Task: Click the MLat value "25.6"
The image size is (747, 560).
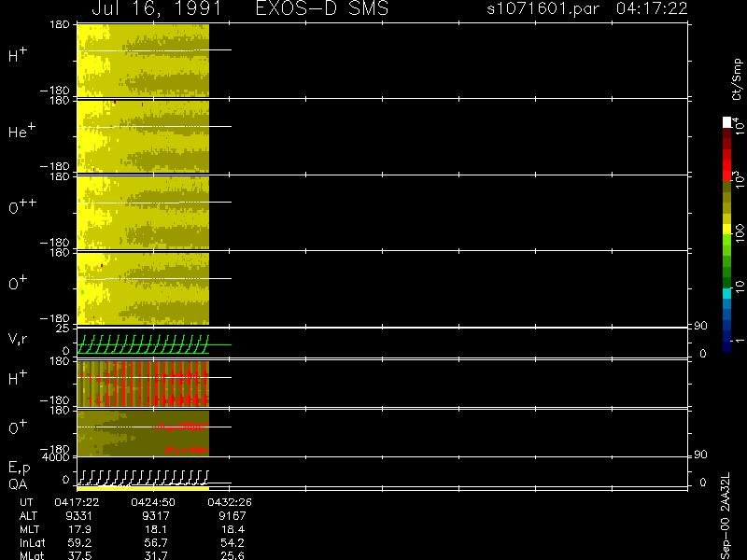Action: [x=233, y=555]
